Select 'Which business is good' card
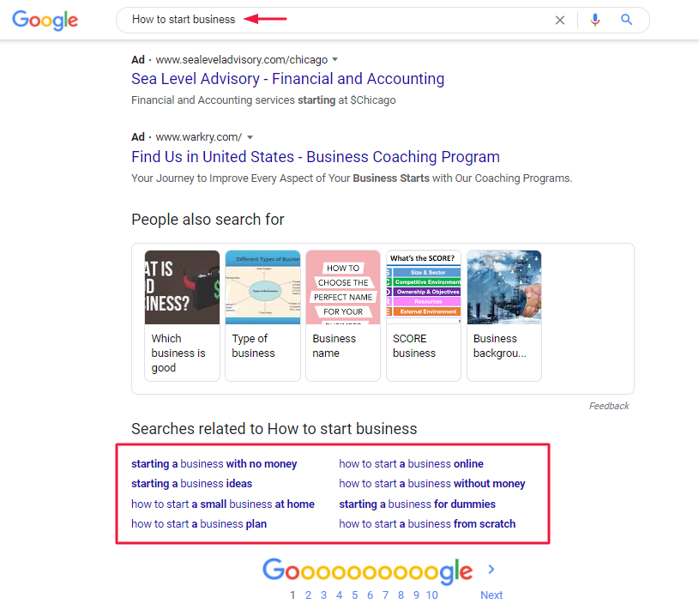Viewport: 699px width, 616px height. tap(182, 316)
